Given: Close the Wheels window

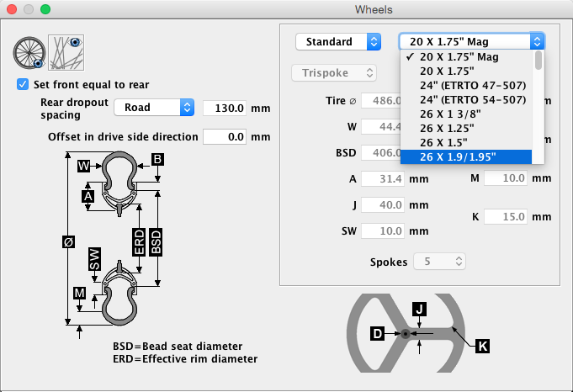Looking at the screenshot, I should click(x=12, y=9).
